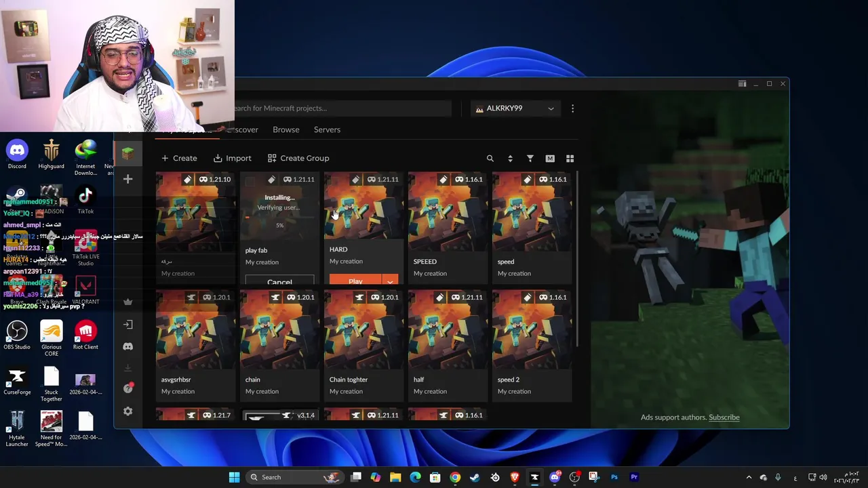
Task: Open Glorious CORE desktop shortcut
Action: [x=51, y=338]
